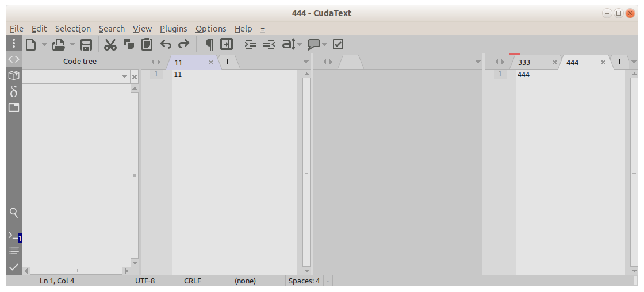Toggle word wrap icon in toolbar
Screen dimensions: 644x292
(227, 44)
